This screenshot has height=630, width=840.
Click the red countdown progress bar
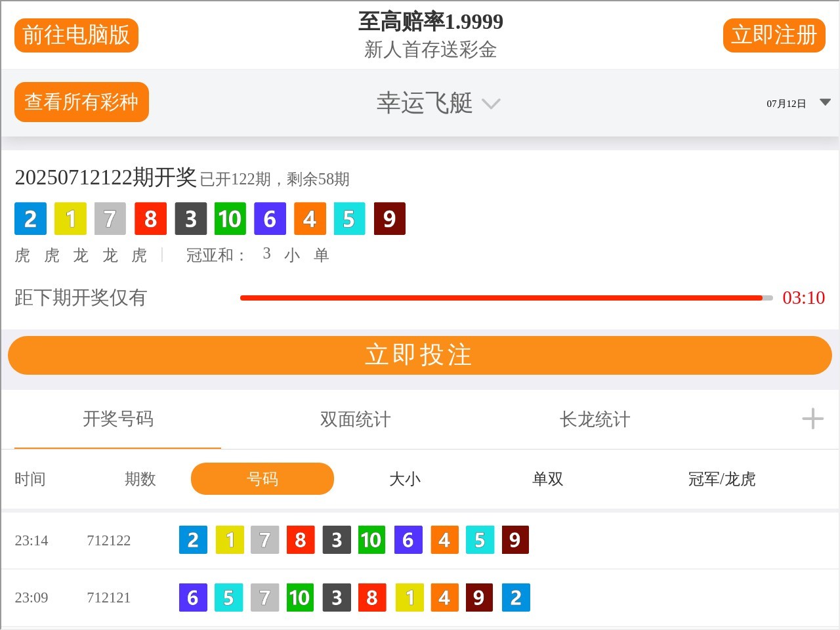(505, 297)
